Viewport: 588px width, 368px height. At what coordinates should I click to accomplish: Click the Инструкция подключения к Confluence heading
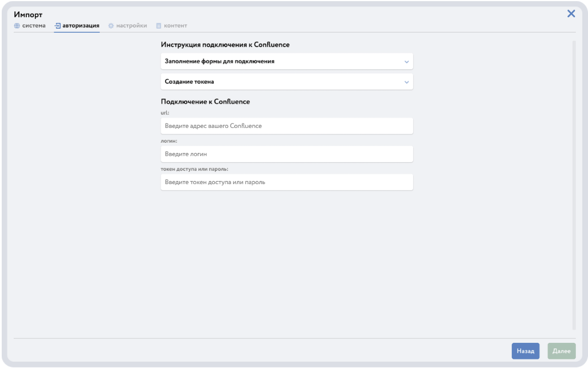point(225,45)
